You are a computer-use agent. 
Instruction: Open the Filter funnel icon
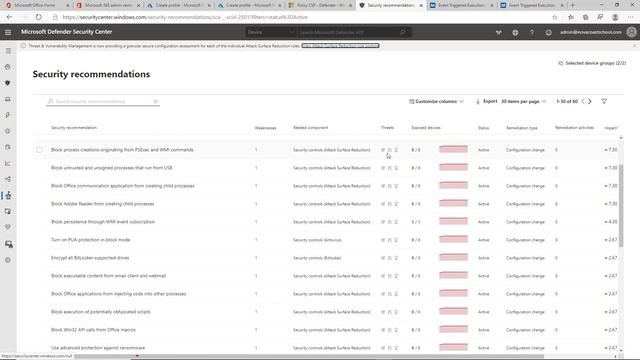pyautogui.click(x=604, y=101)
